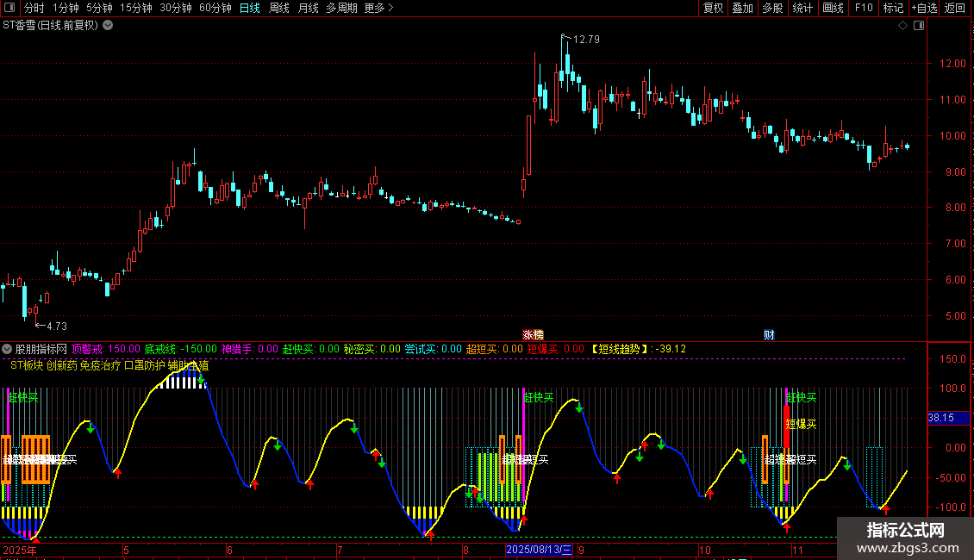Click the 涨榜 marker icon
Image resolution: width=974 pixels, height=560 pixels.
click(x=534, y=334)
